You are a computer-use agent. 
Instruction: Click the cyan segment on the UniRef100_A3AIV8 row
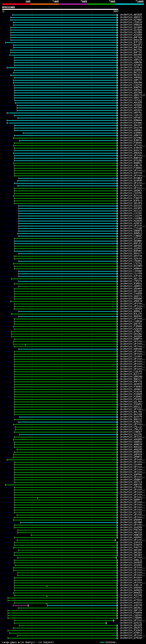(x=83, y=605)
